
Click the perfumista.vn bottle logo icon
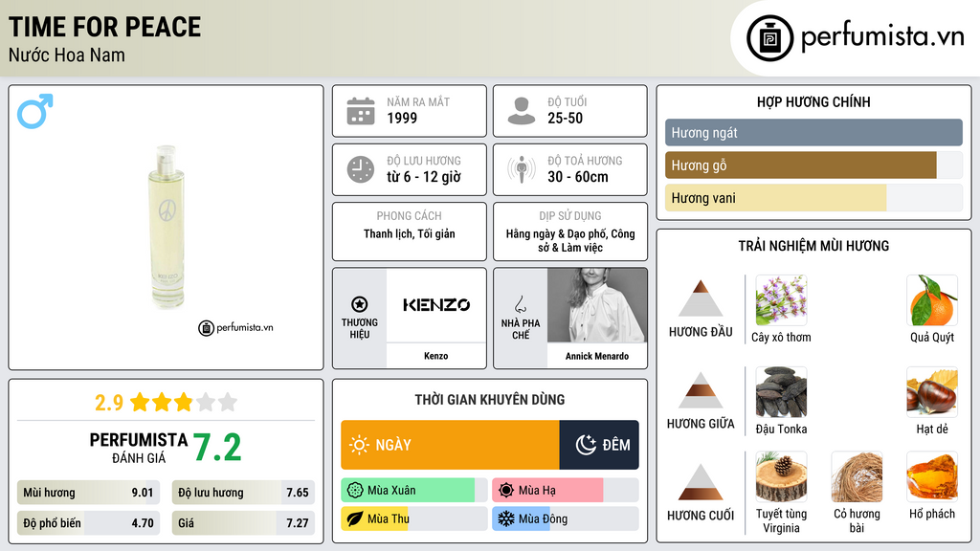click(769, 38)
